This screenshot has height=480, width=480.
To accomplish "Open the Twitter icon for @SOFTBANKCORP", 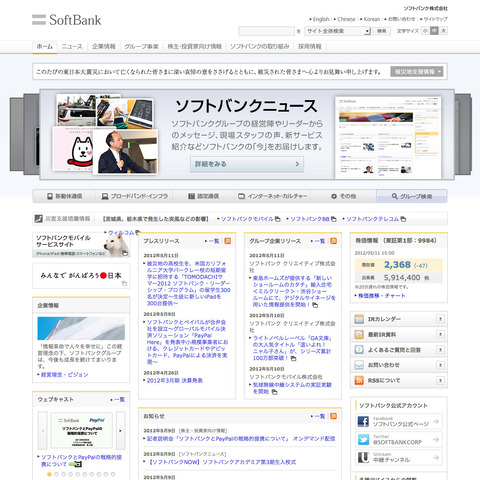I will coord(363,440).
